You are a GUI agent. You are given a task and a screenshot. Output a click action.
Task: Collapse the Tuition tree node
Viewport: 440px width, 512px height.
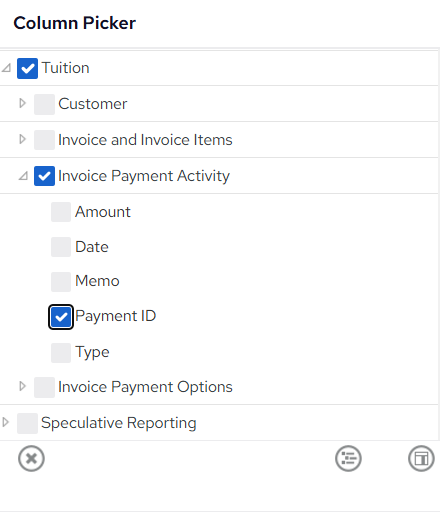6,68
